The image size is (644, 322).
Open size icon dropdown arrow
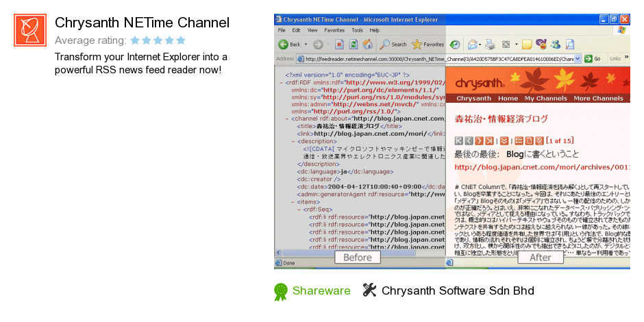(516, 45)
